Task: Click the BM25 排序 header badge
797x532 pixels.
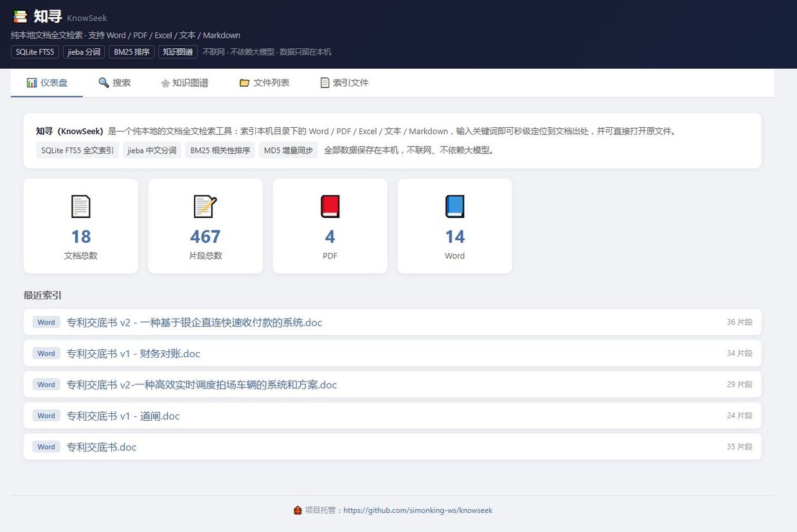Action: pyautogui.click(x=131, y=52)
